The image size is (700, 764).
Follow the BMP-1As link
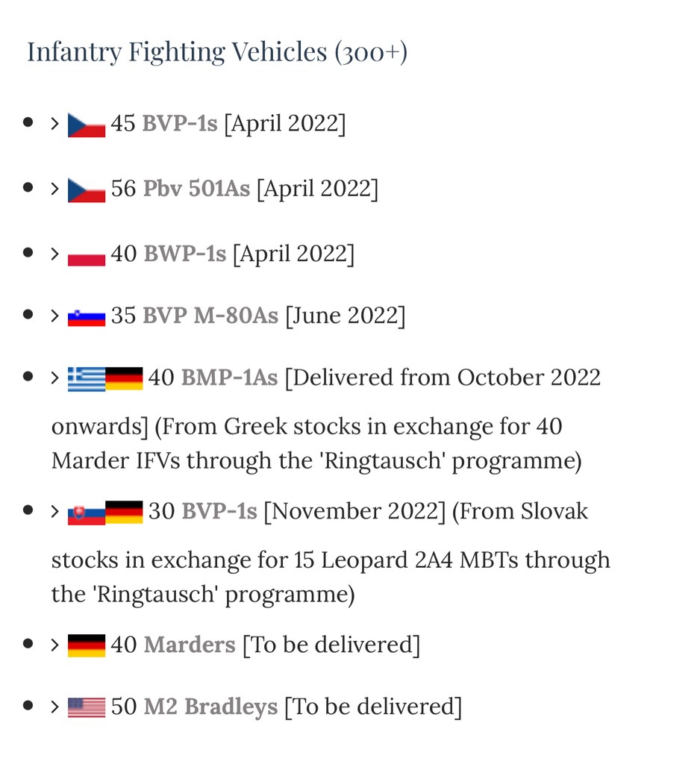(229, 378)
